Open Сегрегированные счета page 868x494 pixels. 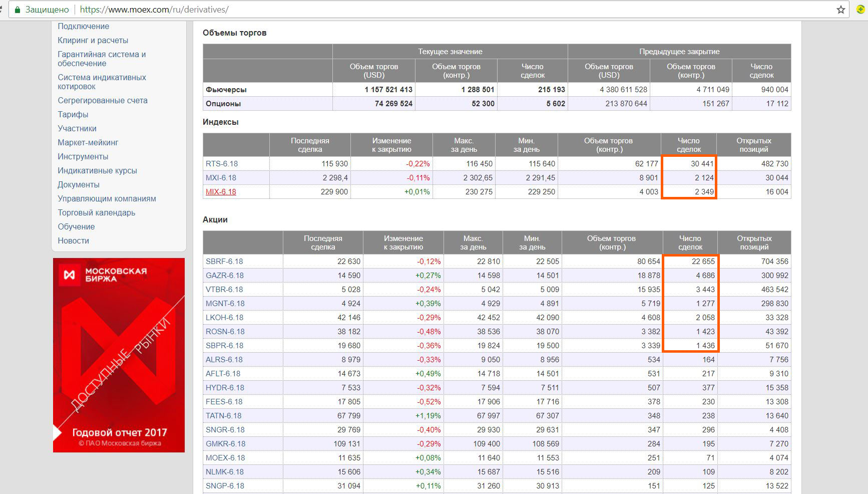coord(103,100)
